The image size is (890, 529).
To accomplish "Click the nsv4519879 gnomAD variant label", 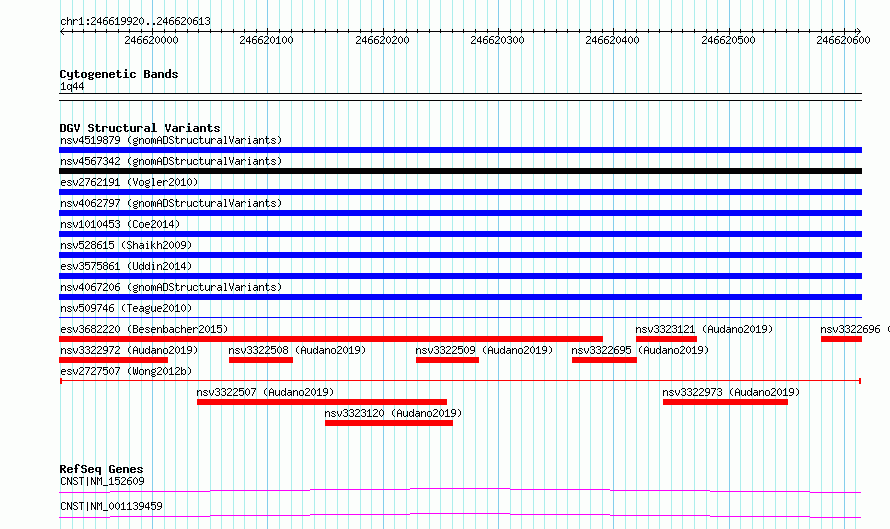I will coord(171,140).
